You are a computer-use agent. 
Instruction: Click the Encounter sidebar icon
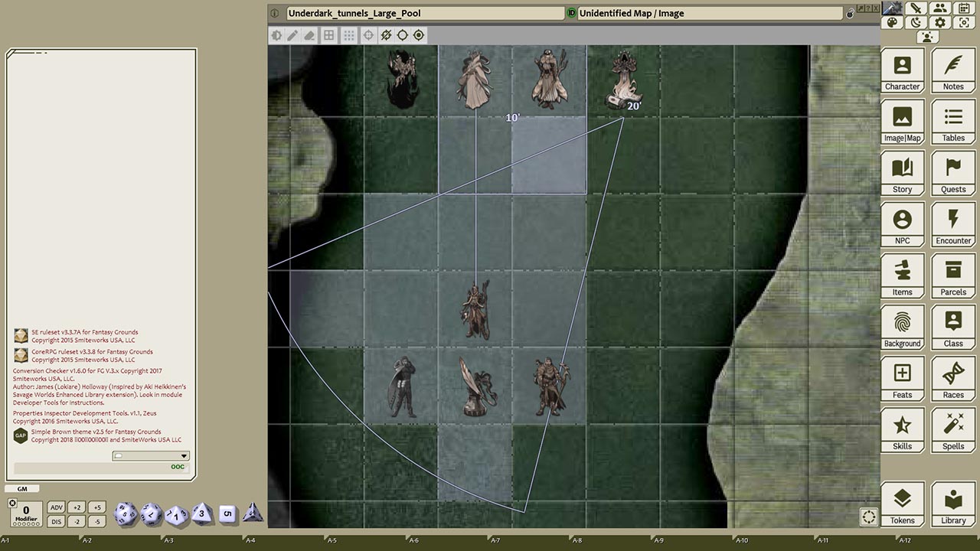[953, 224]
